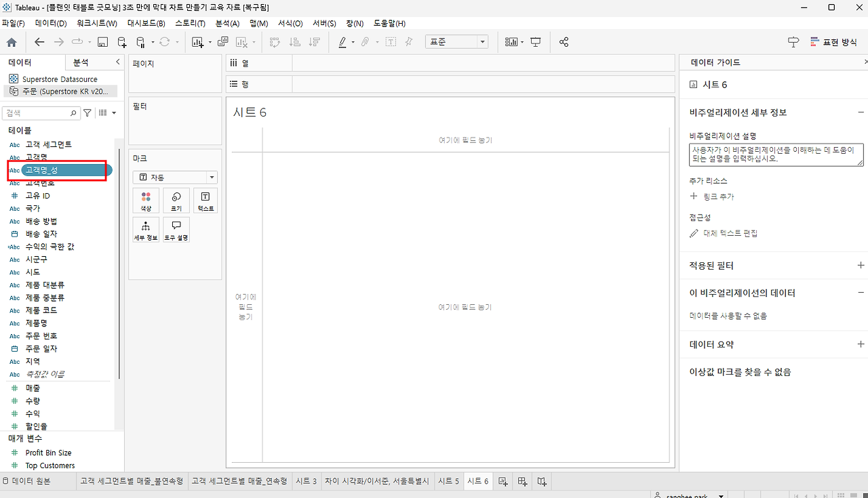868x498 pixels.
Task: Click the fix axes pin icon
Action: tap(408, 42)
